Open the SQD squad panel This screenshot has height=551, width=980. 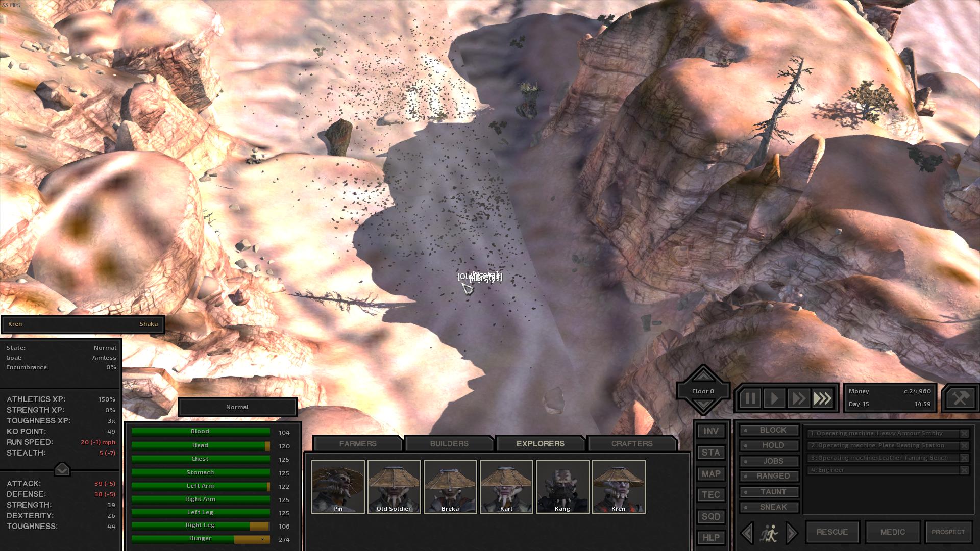(x=710, y=517)
